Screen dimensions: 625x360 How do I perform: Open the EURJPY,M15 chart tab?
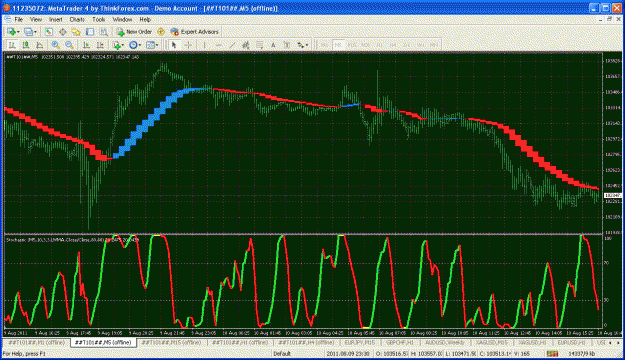(360, 342)
